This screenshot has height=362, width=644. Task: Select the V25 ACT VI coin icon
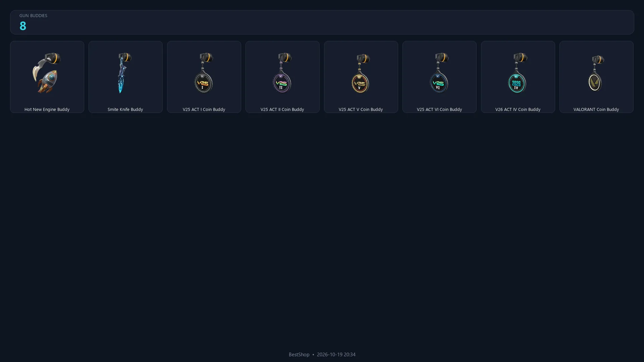[439, 73]
